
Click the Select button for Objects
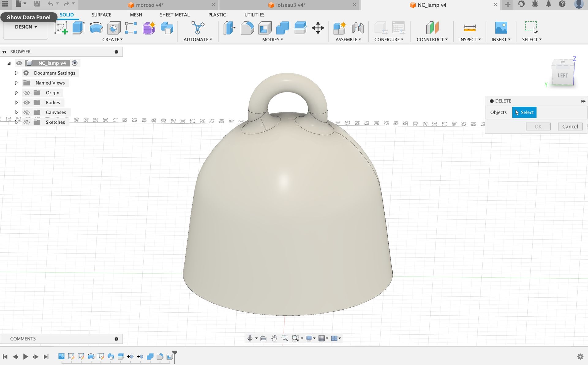coord(524,112)
